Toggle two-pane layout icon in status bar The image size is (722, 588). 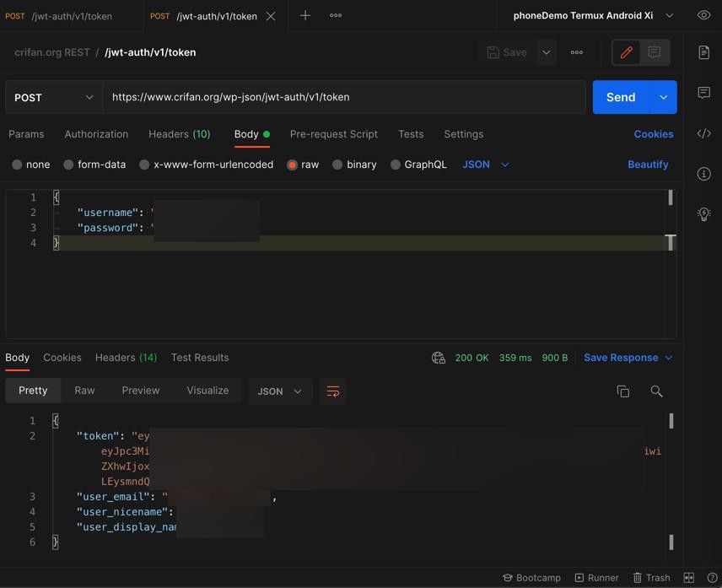tap(689, 578)
